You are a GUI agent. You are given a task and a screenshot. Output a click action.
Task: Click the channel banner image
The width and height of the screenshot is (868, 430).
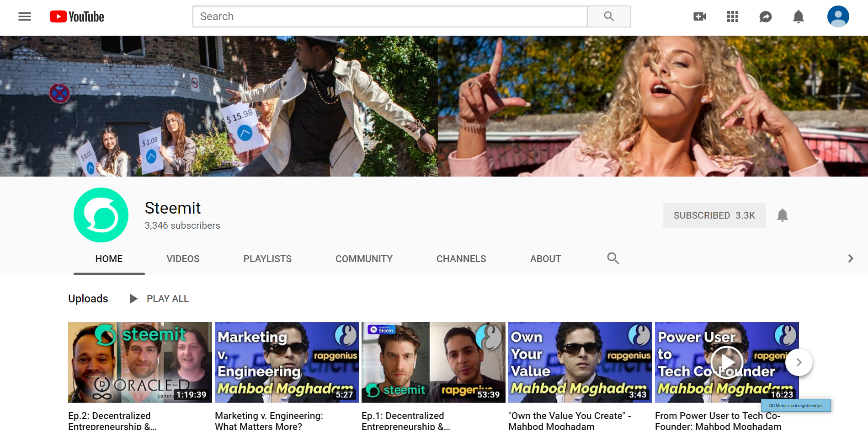pos(434,106)
